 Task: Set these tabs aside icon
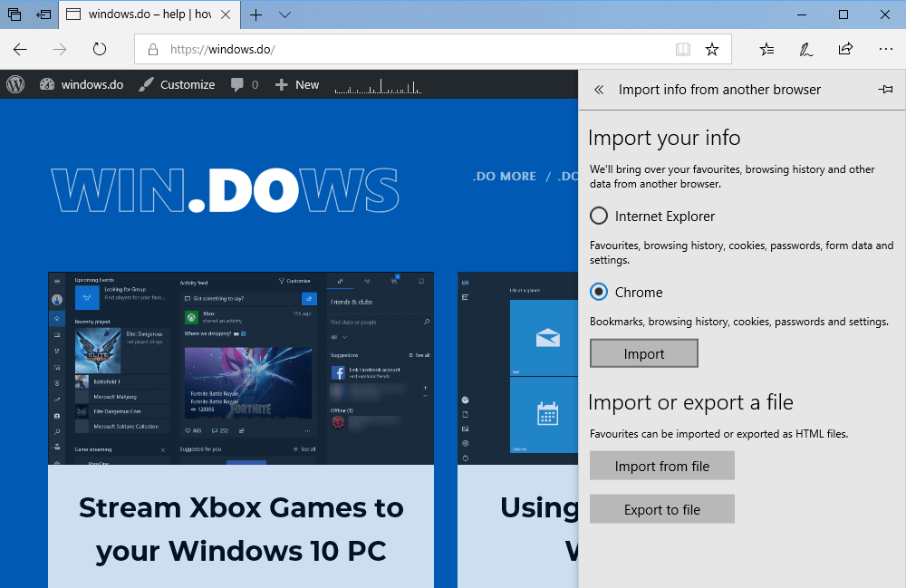click(43, 14)
